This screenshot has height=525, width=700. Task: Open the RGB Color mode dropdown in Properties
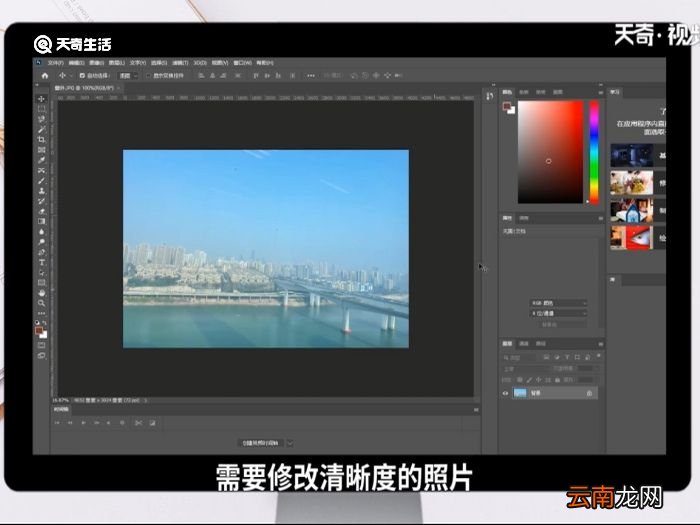click(x=558, y=303)
